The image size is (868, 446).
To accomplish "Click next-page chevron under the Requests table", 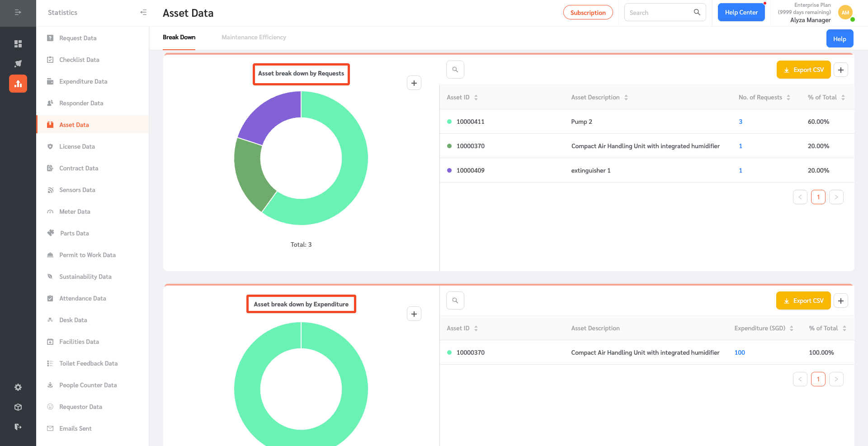I will coord(836,197).
